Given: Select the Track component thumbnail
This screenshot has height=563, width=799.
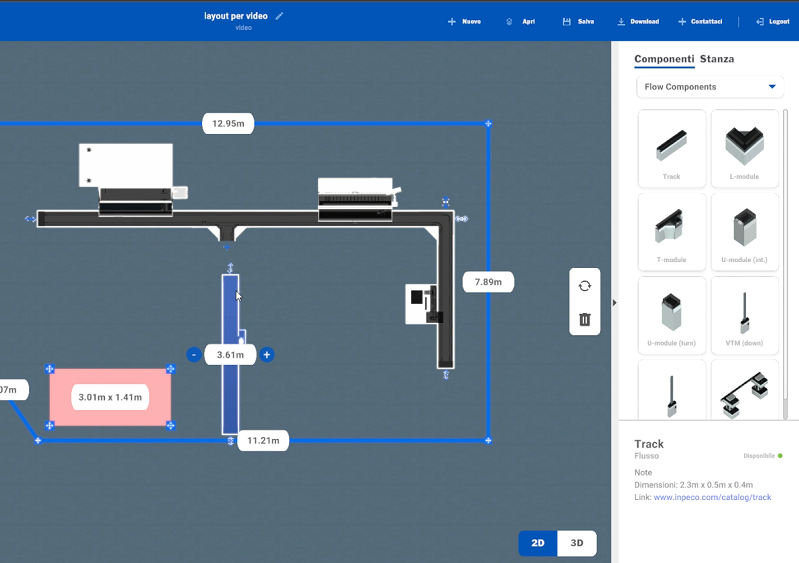Looking at the screenshot, I should [672, 148].
